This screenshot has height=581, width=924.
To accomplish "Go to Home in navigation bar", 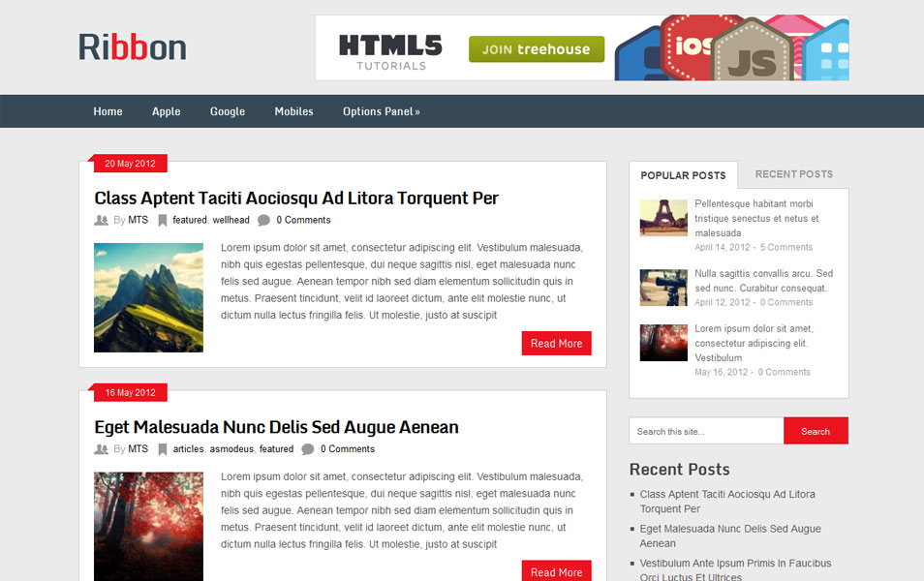I will (x=108, y=111).
